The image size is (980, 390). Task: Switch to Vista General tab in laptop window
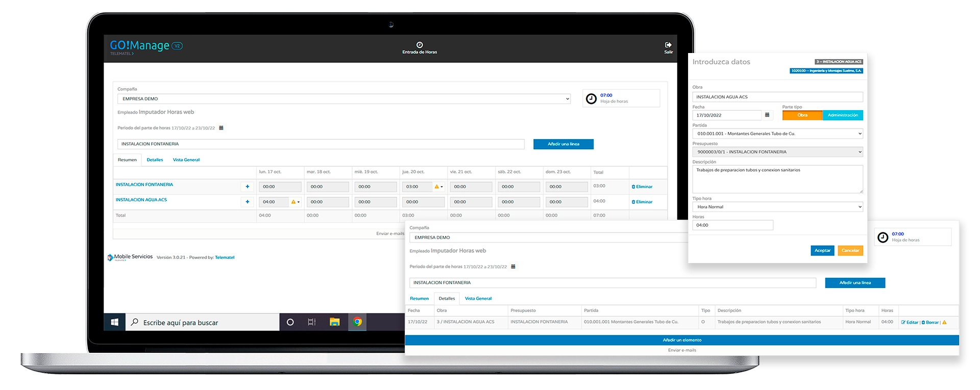[x=186, y=160]
